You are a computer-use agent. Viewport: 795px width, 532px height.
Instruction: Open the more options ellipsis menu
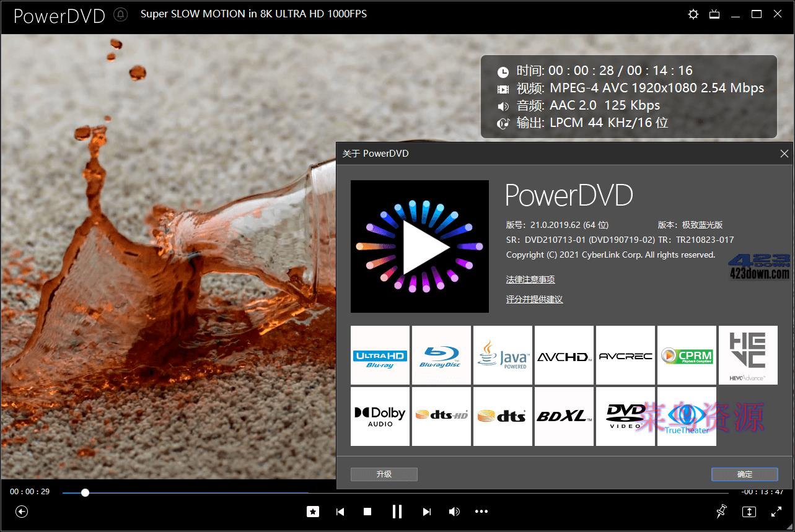tap(481, 512)
